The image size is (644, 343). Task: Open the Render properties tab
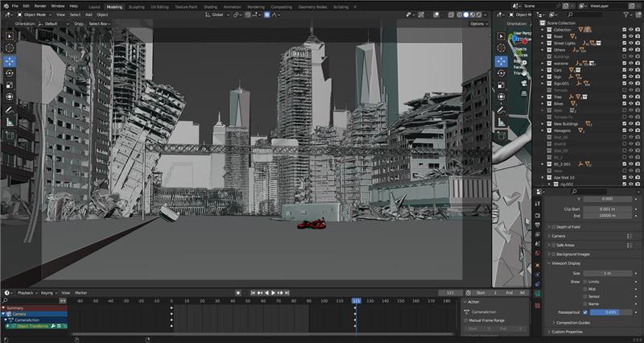click(538, 215)
